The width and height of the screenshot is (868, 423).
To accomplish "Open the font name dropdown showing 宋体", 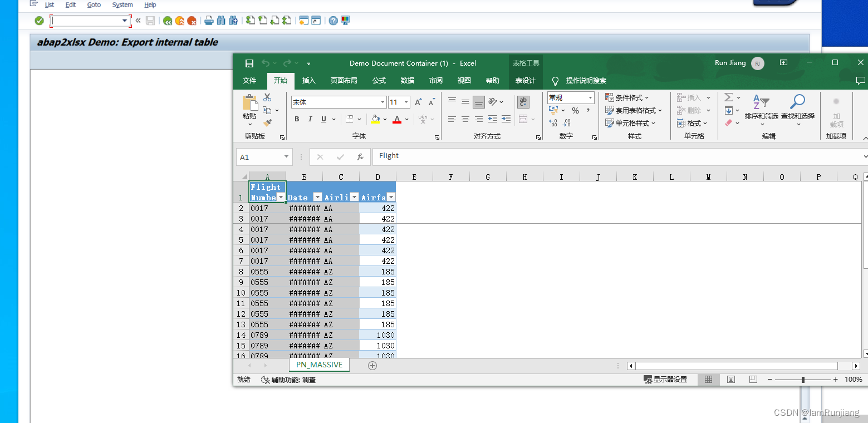I will (383, 102).
